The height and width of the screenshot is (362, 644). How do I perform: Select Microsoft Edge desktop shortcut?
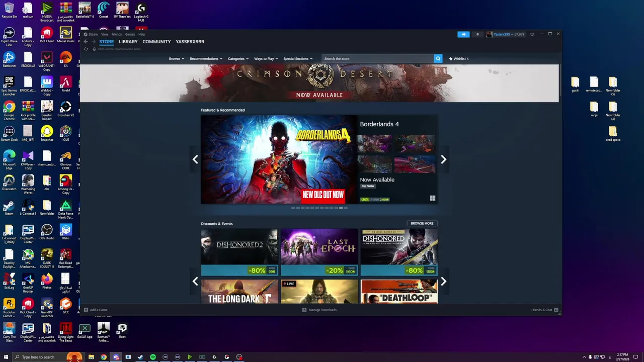(9, 160)
